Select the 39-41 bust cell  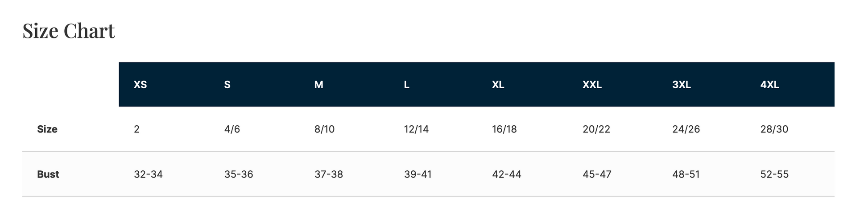click(x=417, y=174)
